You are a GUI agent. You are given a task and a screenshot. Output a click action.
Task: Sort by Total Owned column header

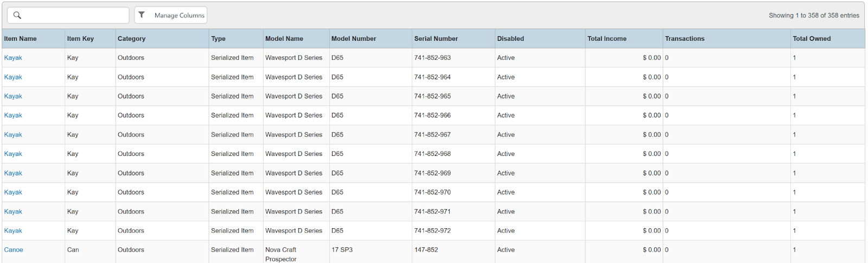(811, 39)
